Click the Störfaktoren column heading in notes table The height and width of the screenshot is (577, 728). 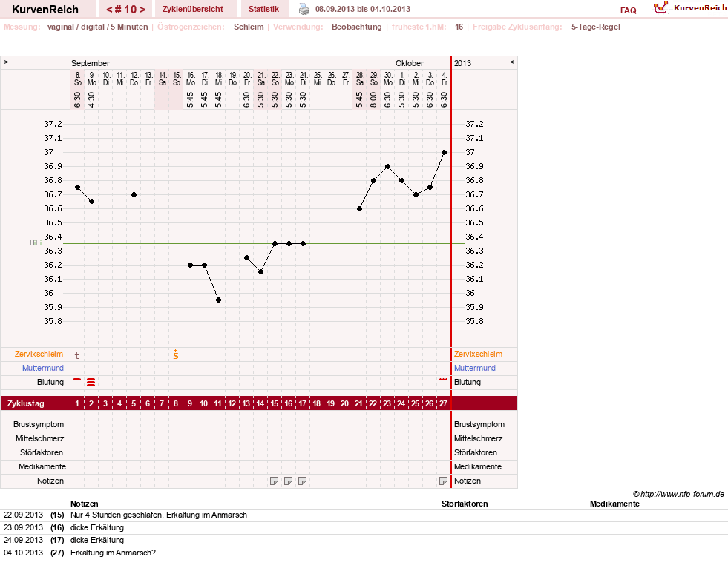pyautogui.click(x=465, y=504)
